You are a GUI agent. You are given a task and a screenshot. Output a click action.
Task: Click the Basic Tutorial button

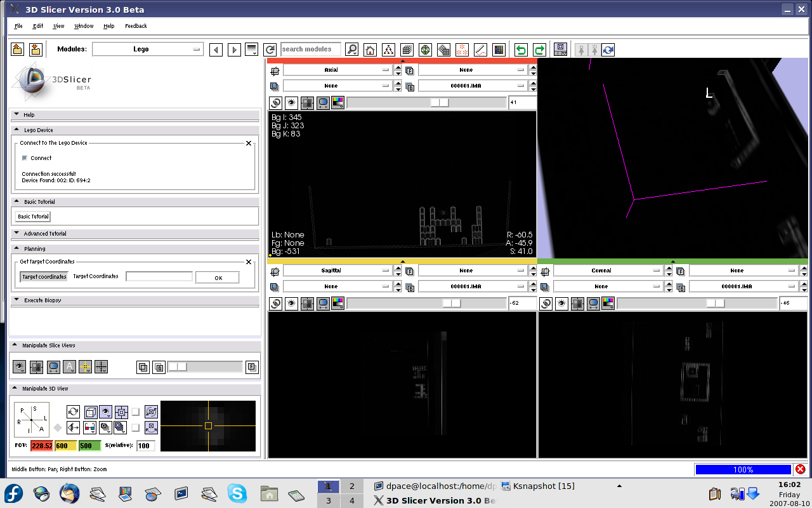(x=33, y=217)
